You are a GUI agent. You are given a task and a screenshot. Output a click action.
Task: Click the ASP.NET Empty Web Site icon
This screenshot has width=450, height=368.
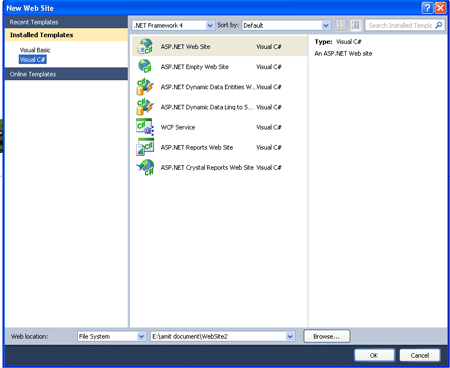(x=145, y=66)
